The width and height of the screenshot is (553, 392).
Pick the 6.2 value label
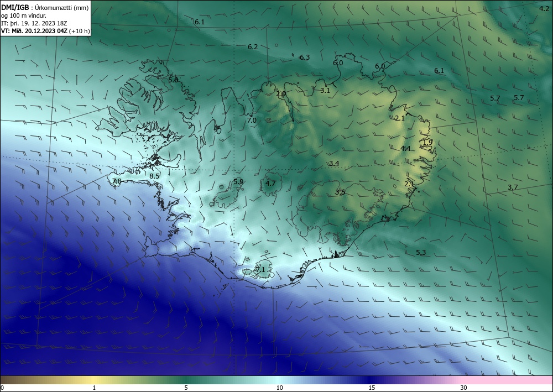click(x=253, y=46)
